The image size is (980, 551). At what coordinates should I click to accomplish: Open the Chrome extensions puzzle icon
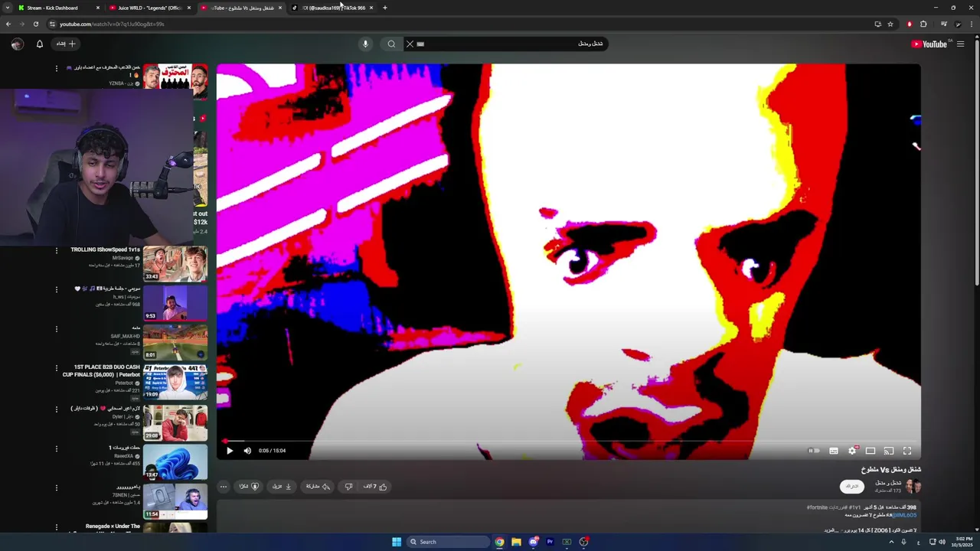923,24
